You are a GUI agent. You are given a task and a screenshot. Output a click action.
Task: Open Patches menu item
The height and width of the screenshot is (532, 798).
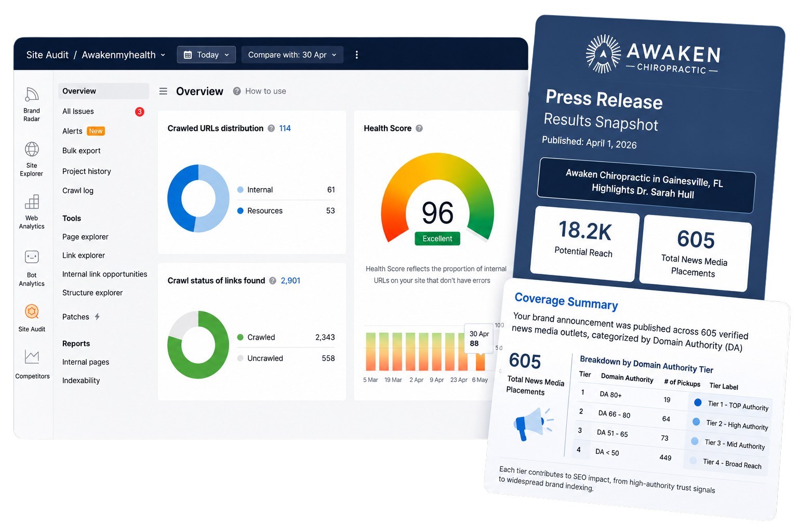coord(76,317)
